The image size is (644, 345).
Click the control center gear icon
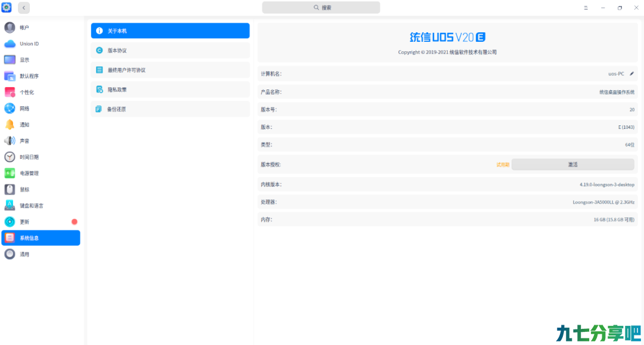tap(7, 7)
